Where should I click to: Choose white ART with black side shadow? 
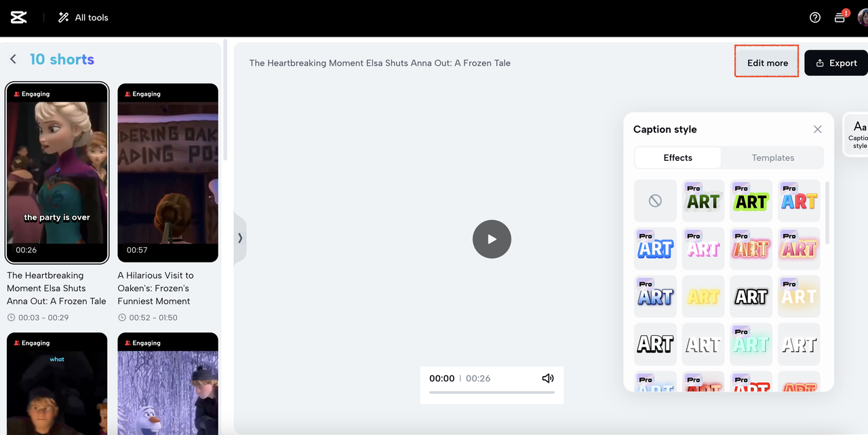(799, 344)
